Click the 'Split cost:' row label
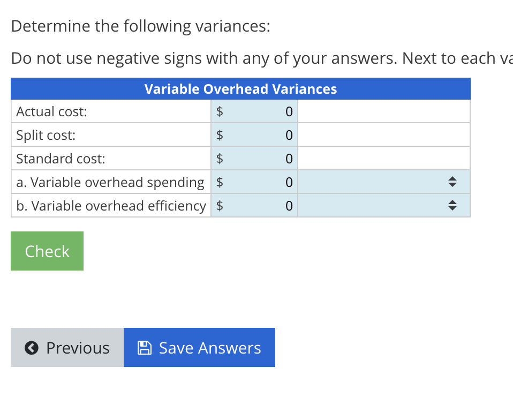The height and width of the screenshot is (420, 513). click(46, 135)
